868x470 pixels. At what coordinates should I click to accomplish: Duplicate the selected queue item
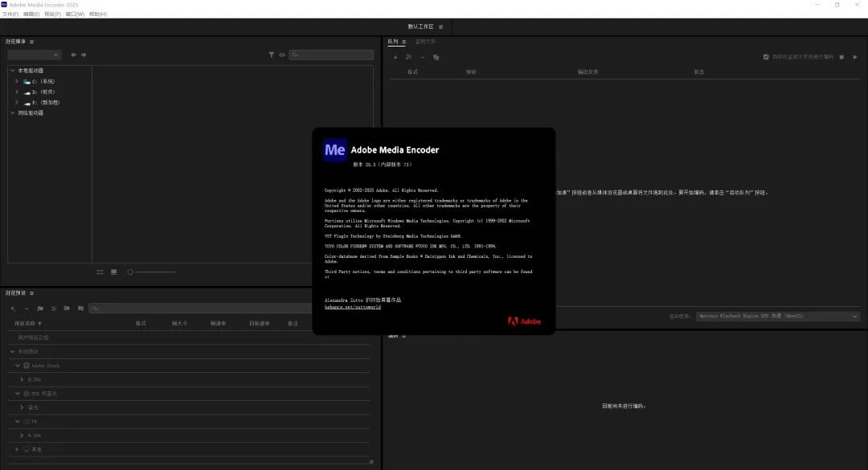(436, 57)
